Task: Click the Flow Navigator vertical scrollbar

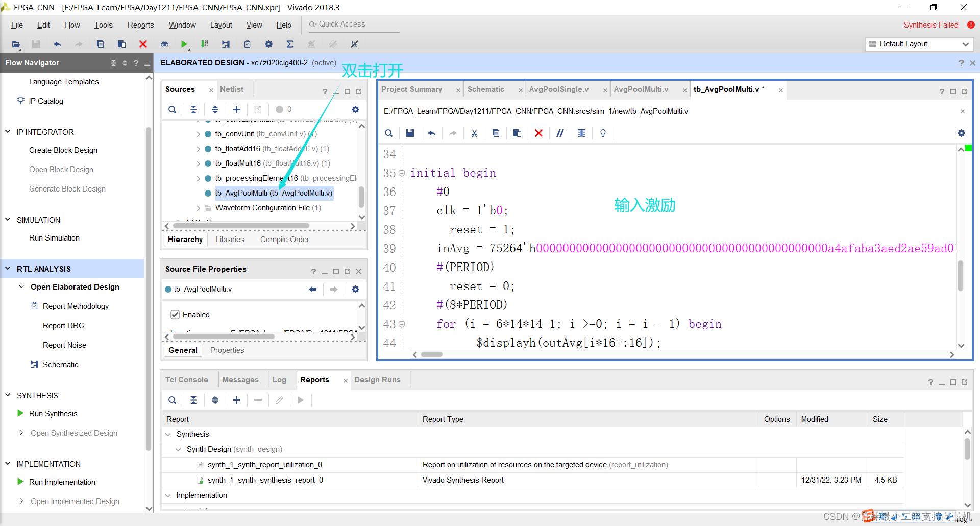Action: pos(149,289)
